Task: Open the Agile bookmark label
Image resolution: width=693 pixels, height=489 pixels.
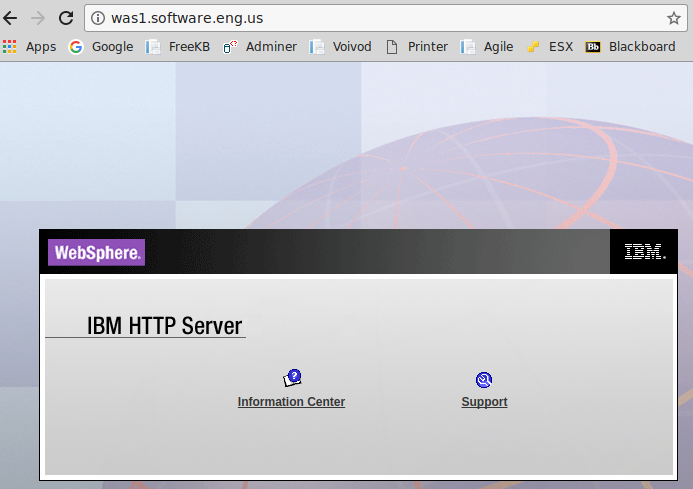Action: point(498,47)
